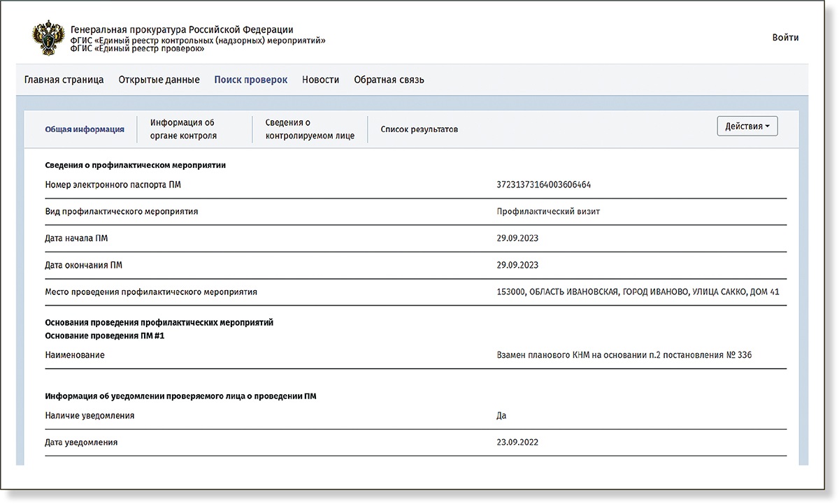Open the Новости menu item
839x504 pixels.
320,80
